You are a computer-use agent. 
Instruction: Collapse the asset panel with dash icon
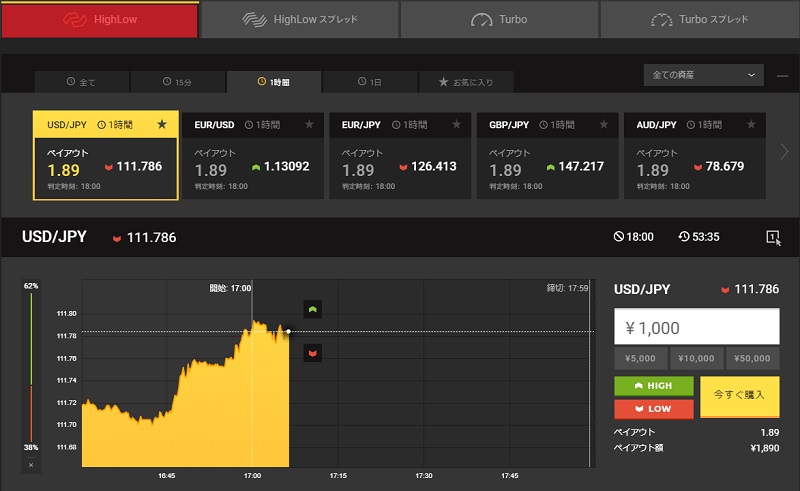tap(782, 76)
